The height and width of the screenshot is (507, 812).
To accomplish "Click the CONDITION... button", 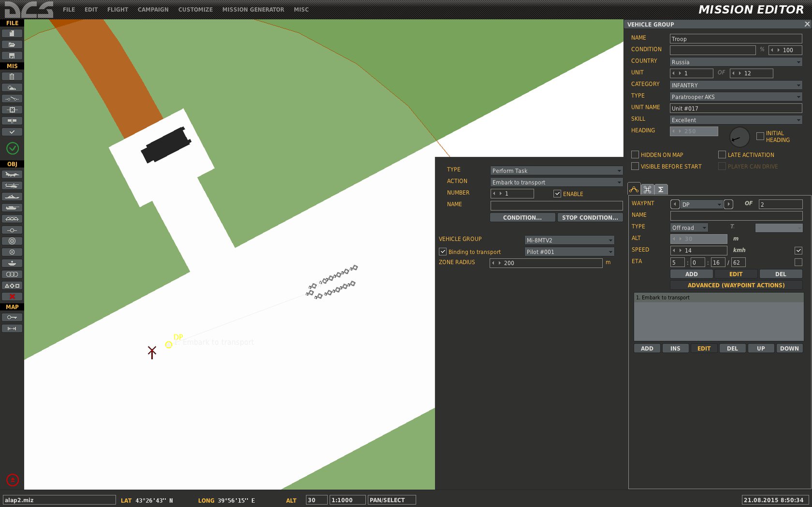I will tap(522, 217).
